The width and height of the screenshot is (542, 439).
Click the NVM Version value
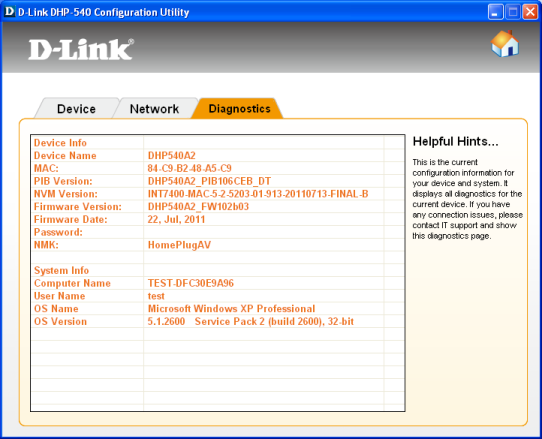(x=258, y=194)
